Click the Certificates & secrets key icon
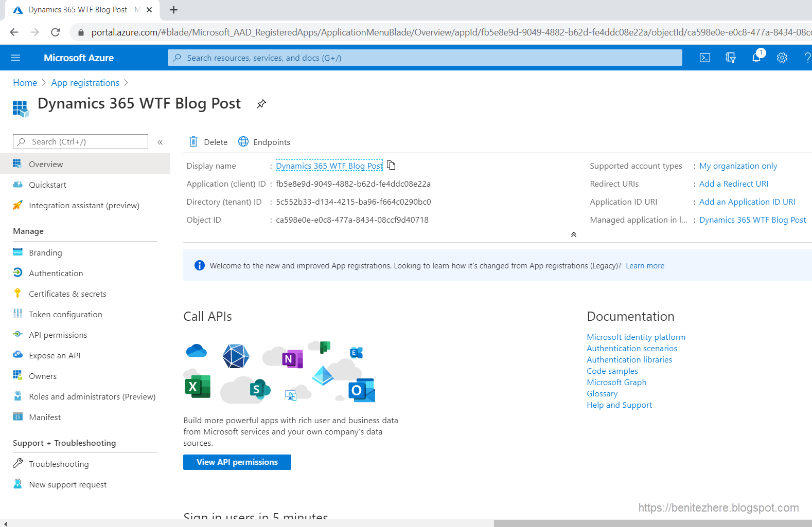 (x=17, y=293)
